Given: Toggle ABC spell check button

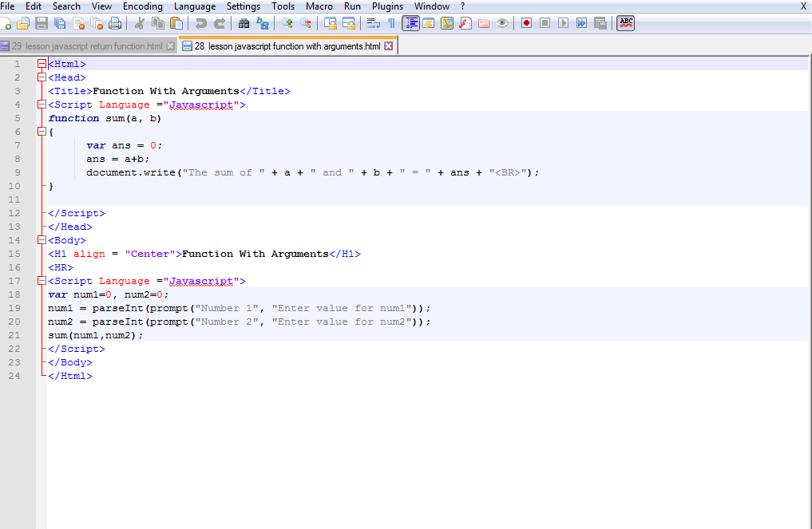Looking at the screenshot, I should 626,23.
